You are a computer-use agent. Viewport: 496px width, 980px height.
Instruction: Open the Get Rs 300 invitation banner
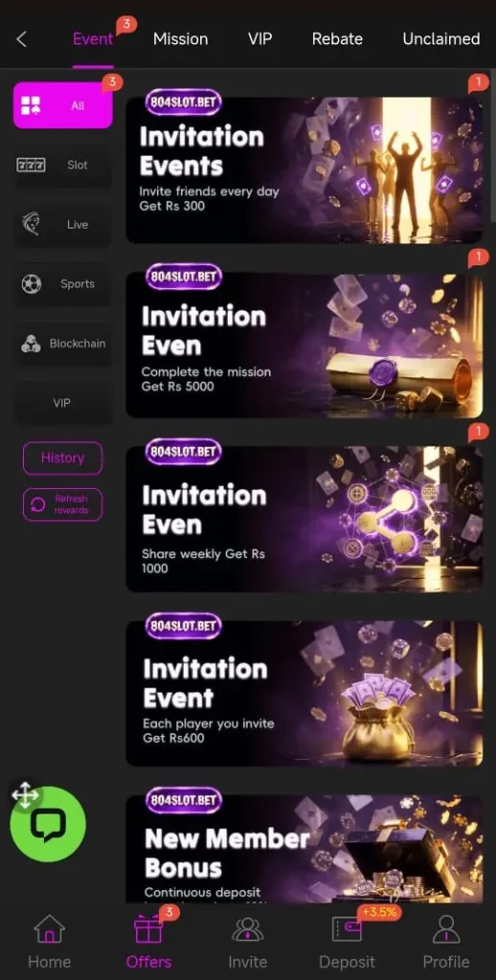pyautogui.click(x=304, y=169)
